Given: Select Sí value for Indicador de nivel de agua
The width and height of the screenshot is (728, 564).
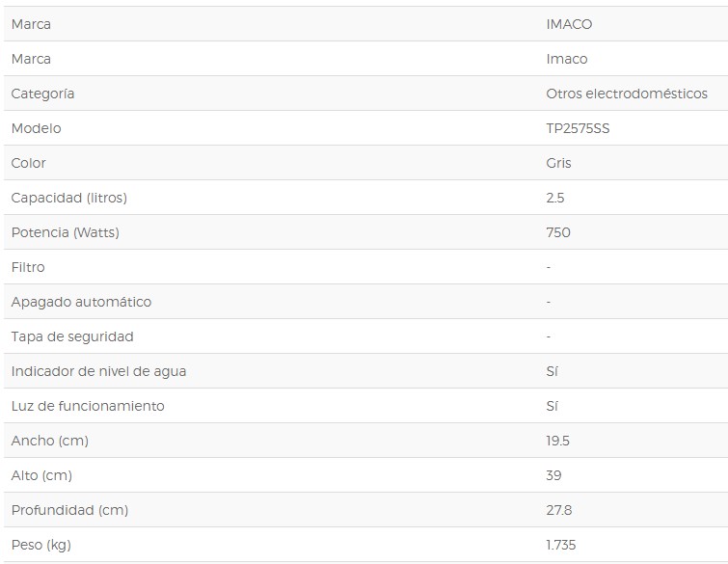Looking at the screenshot, I should (x=553, y=371).
